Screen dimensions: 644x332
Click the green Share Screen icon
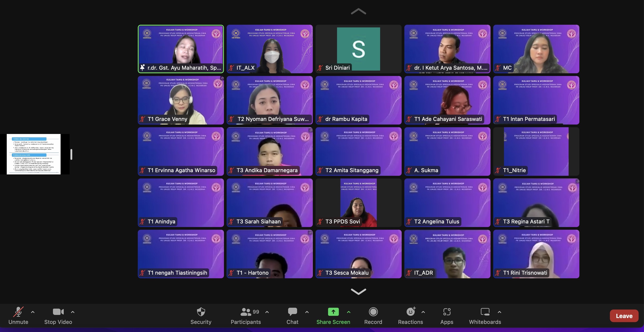tap(333, 312)
